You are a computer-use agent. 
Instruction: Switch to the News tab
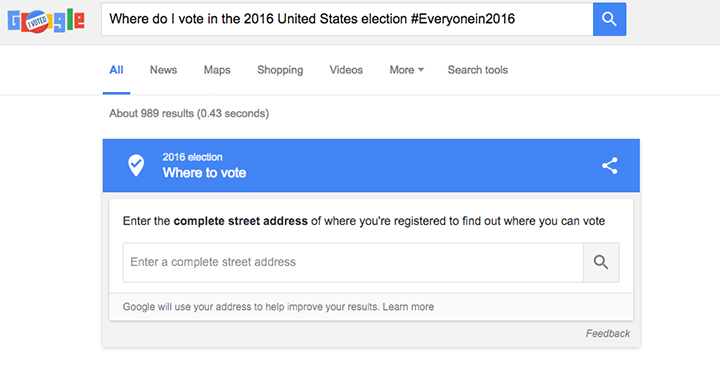163,70
